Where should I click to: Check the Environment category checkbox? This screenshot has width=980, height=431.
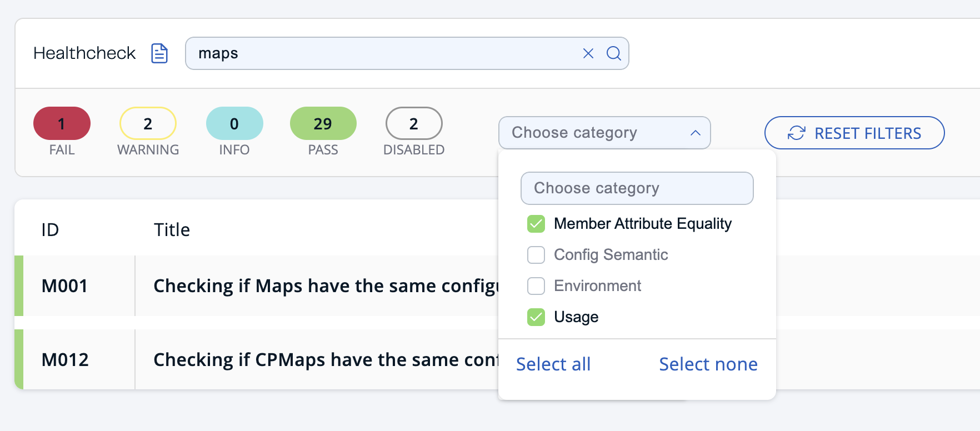pyautogui.click(x=536, y=286)
